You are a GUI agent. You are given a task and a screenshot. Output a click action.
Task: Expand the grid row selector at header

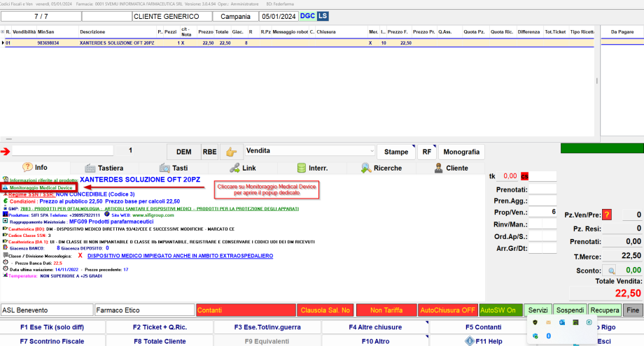pos(3,32)
